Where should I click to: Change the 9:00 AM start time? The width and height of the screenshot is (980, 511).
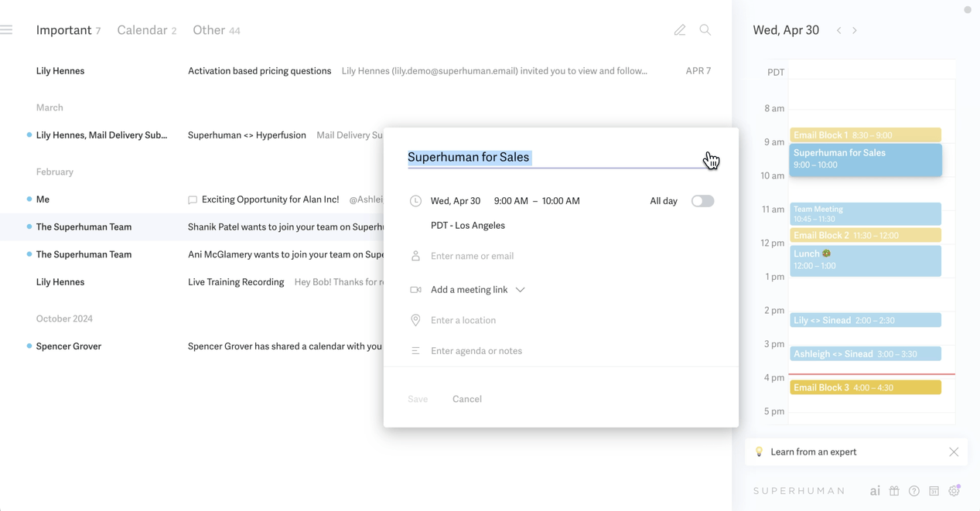pos(511,201)
